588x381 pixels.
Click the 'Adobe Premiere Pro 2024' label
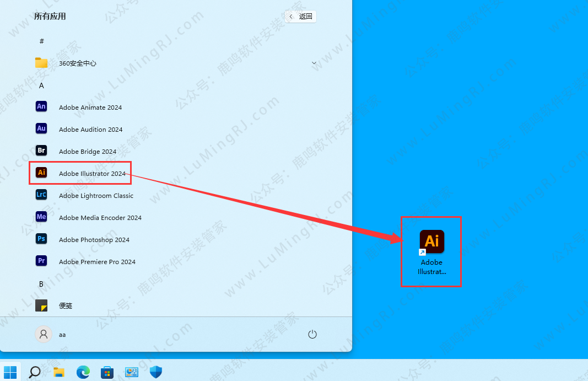click(97, 262)
